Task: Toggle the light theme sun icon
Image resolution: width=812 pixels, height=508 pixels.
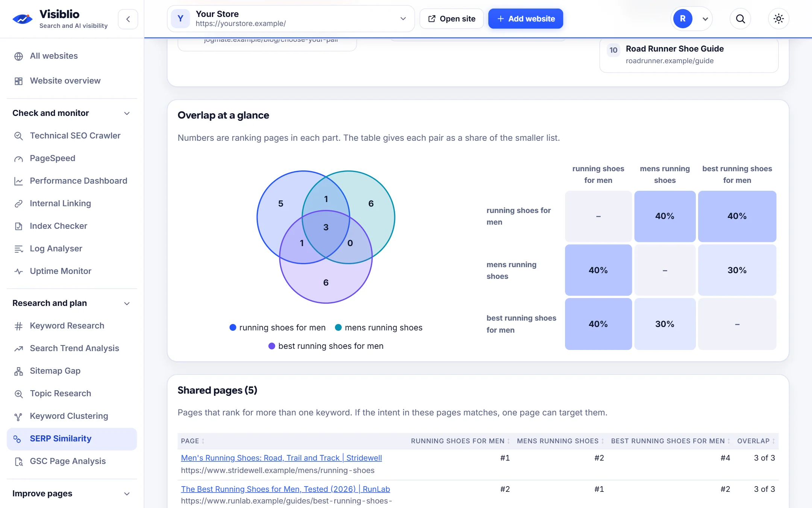Action: click(x=779, y=19)
